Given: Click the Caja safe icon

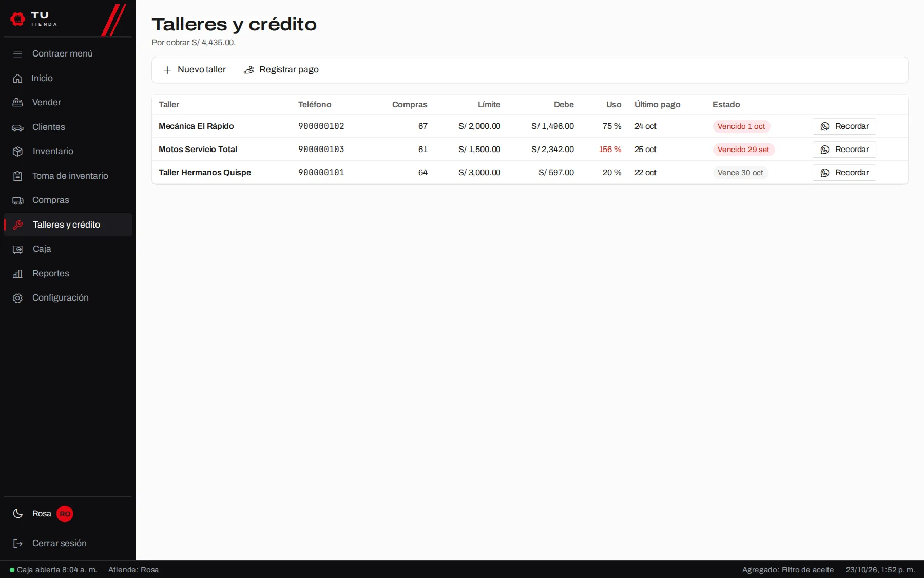Looking at the screenshot, I should click(x=17, y=249).
